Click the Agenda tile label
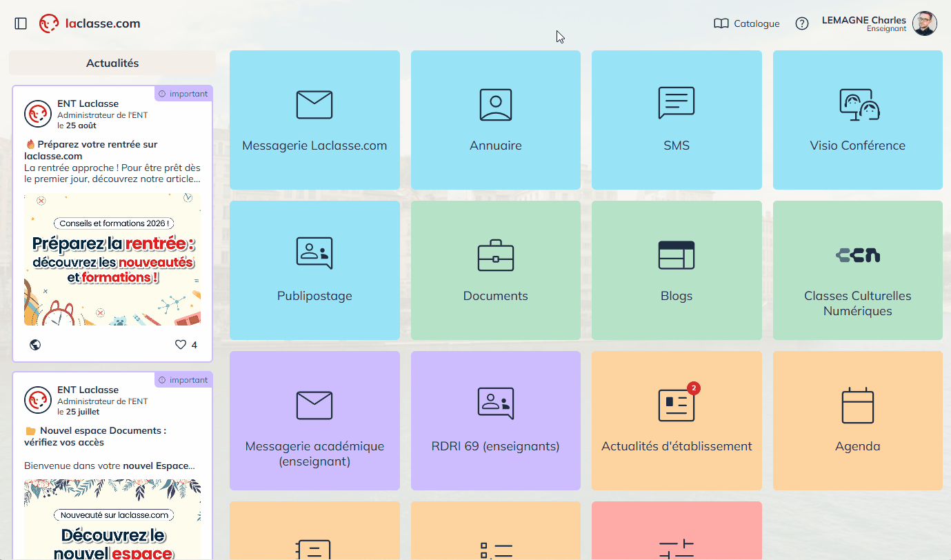 858,446
